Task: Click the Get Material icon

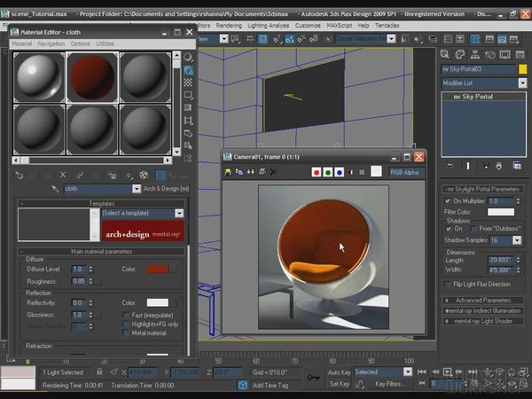Action: [x=19, y=175]
